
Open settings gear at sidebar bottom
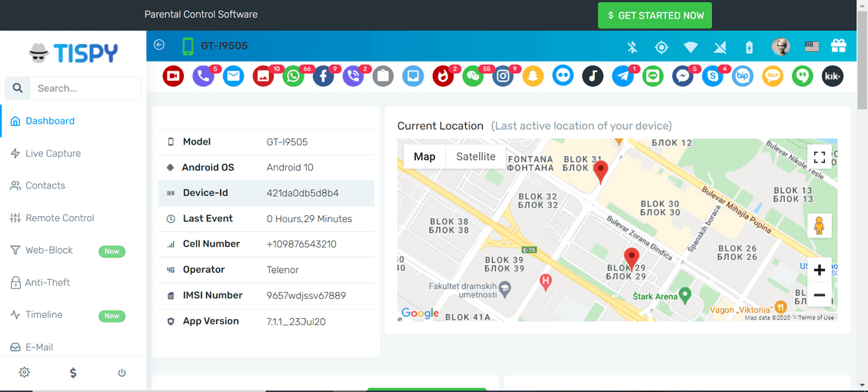click(x=25, y=373)
